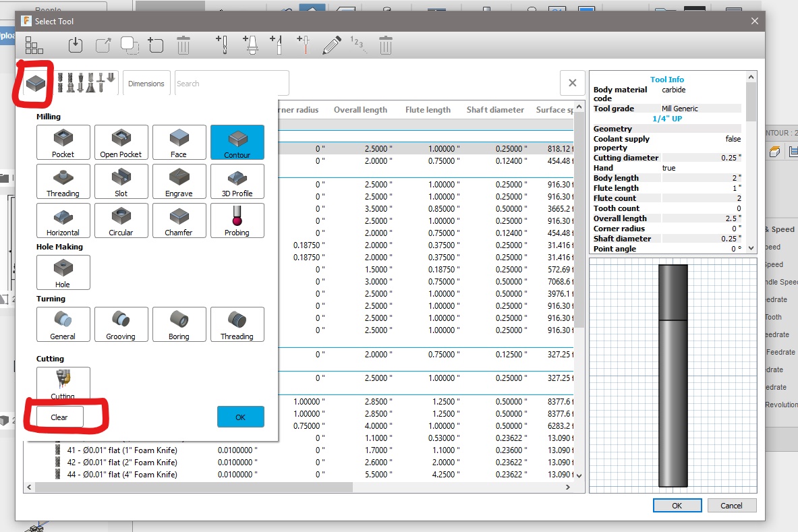Screen dimensions: 798x532
Task: Click inside the tool Search field
Action: pyautogui.click(x=231, y=82)
